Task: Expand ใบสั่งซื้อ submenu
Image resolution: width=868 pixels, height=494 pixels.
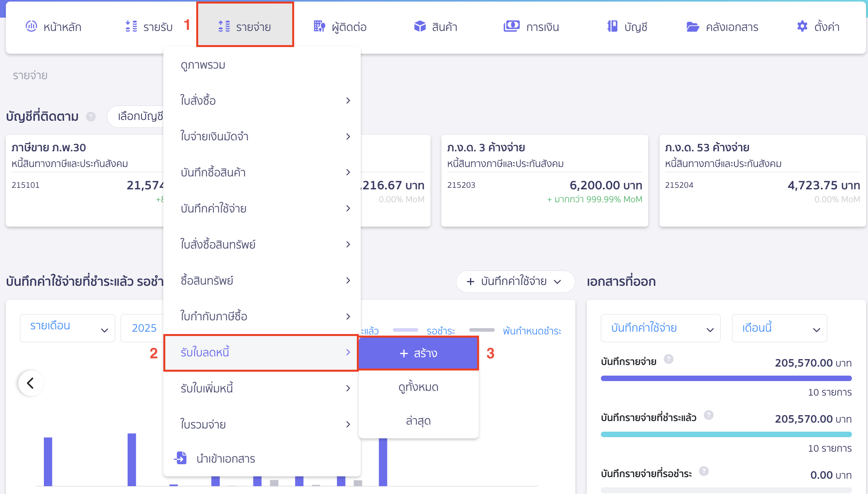Action: [262, 101]
